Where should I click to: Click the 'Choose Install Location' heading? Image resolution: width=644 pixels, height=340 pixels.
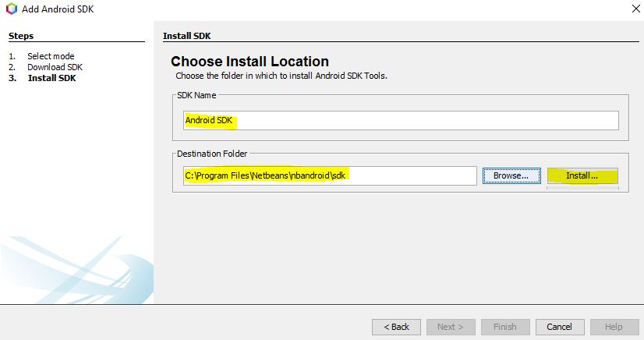pyautogui.click(x=249, y=61)
